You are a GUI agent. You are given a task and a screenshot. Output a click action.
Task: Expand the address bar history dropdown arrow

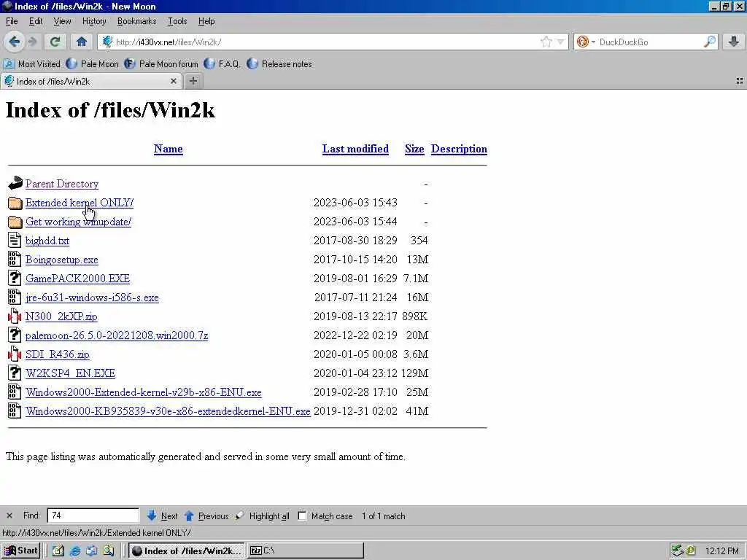[561, 42]
